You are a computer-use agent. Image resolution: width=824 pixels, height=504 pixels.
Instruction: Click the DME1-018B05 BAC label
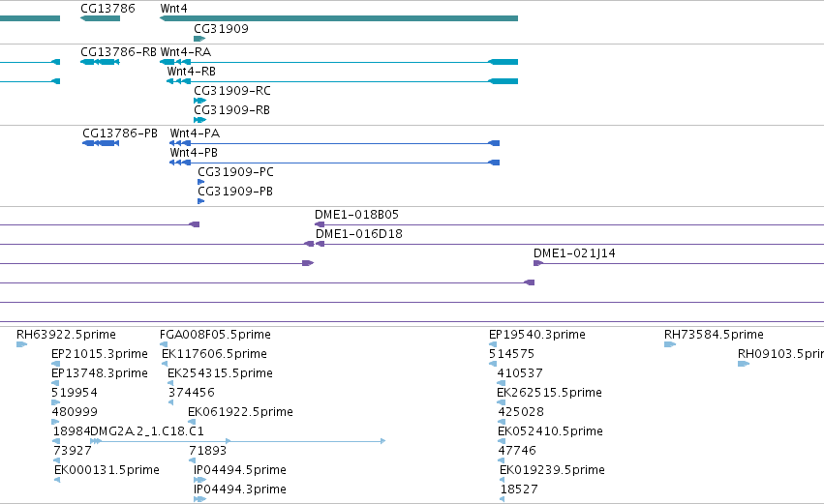(356, 215)
